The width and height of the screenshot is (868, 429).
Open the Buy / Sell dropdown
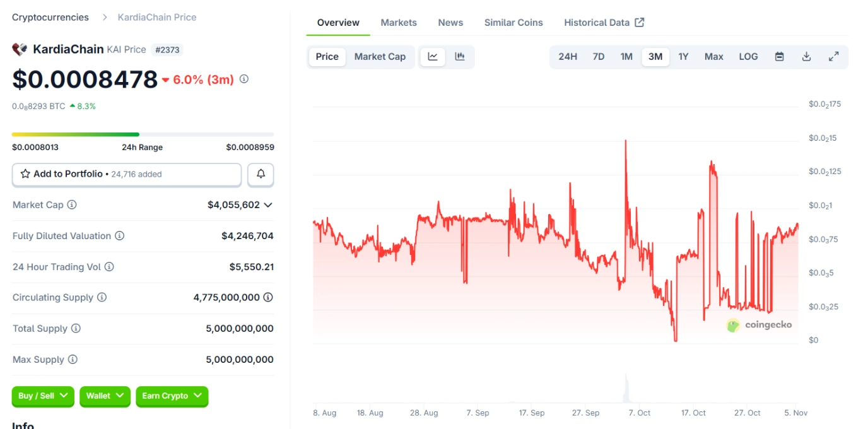coord(43,396)
